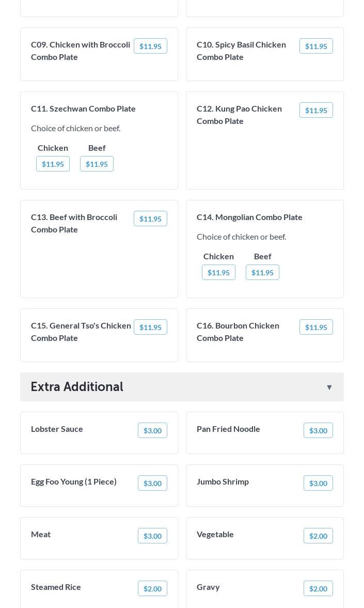The height and width of the screenshot is (608, 364).
Task: Select the Extra Additional section header
Action: (x=182, y=387)
